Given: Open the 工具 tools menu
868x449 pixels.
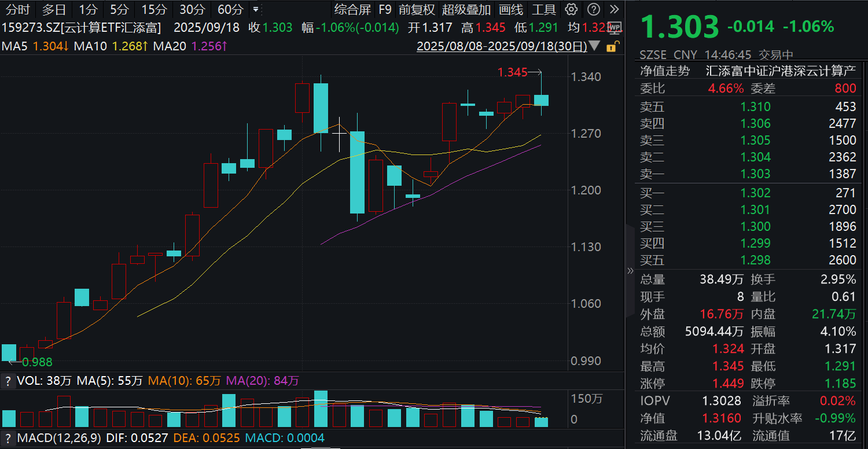Looking at the screenshot, I should click(544, 9).
